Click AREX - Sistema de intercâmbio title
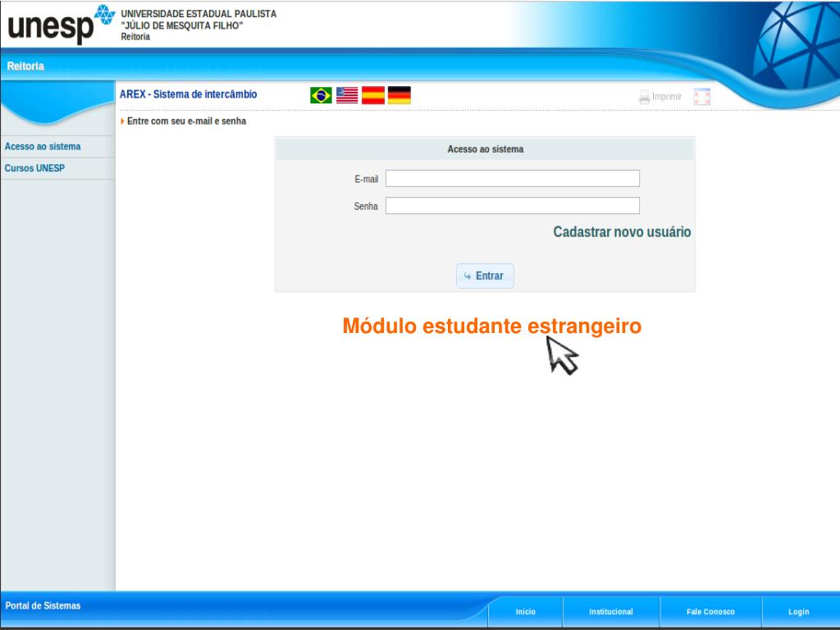 [188, 94]
